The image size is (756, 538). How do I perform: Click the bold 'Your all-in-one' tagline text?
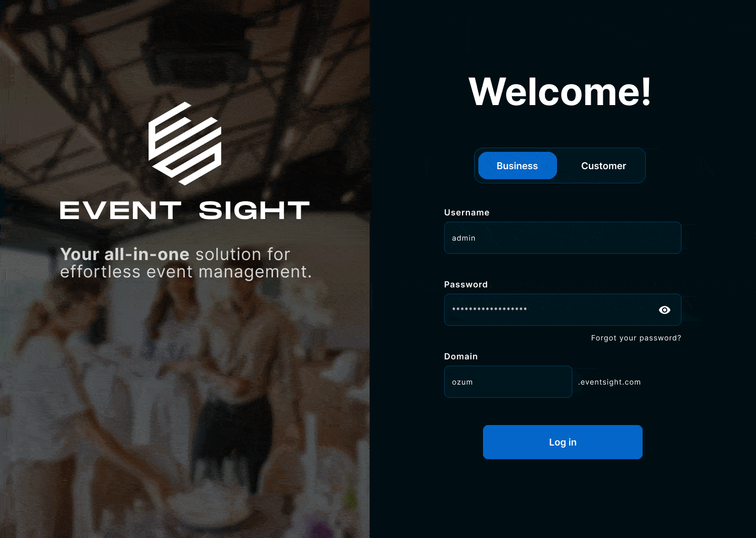tap(124, 254)
